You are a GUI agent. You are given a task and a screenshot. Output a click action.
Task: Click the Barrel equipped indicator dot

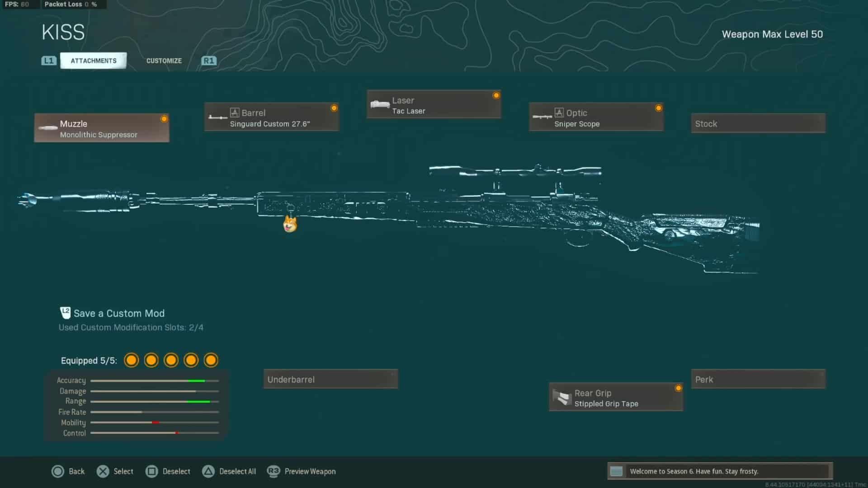[x=334, y=108]
